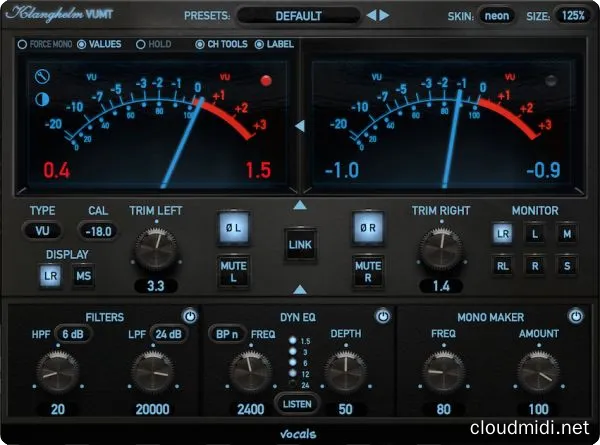The height and width of the screenshot is (445, 600).
Task: Enable the Force Mono option
Action: click(x=23, y=45)
